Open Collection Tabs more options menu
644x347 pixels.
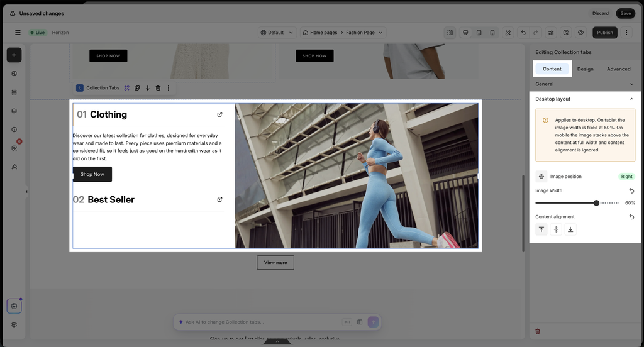tap(169, 88)
